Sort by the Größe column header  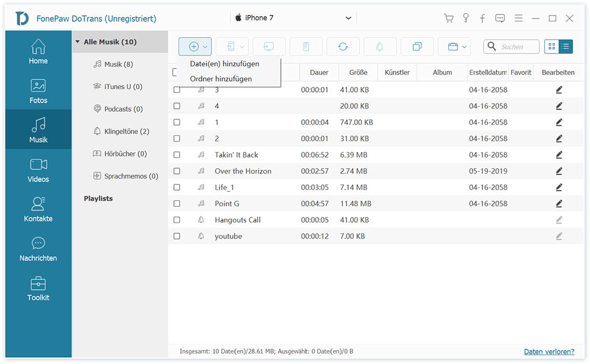358,72
